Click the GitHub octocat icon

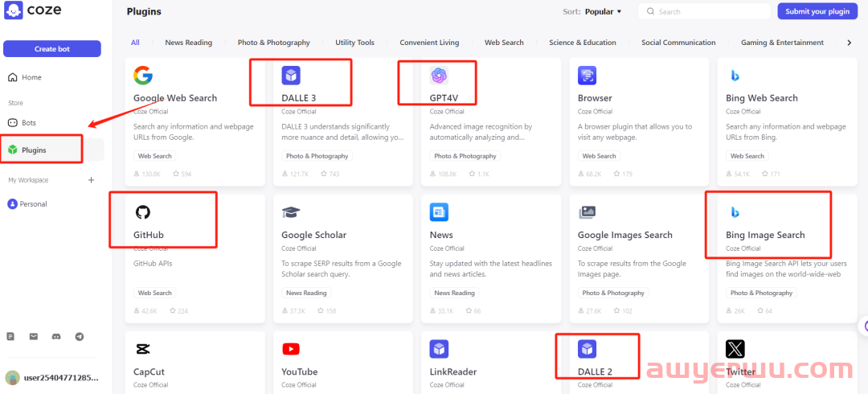[x=143, y=212]
